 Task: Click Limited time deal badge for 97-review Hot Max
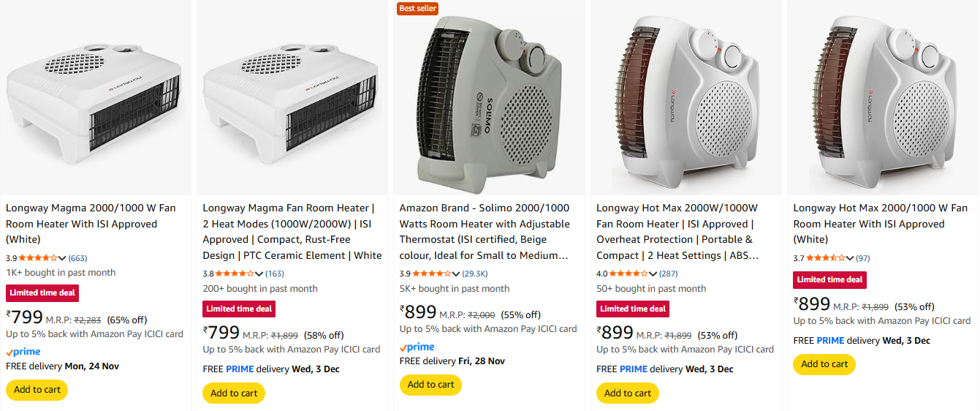click(x=829, y=279)
